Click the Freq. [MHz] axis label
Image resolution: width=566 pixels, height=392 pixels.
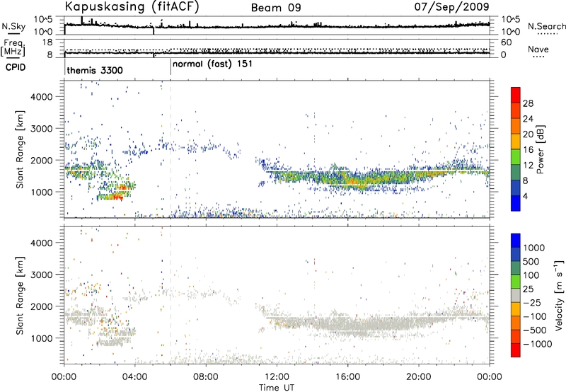[13, 48]
